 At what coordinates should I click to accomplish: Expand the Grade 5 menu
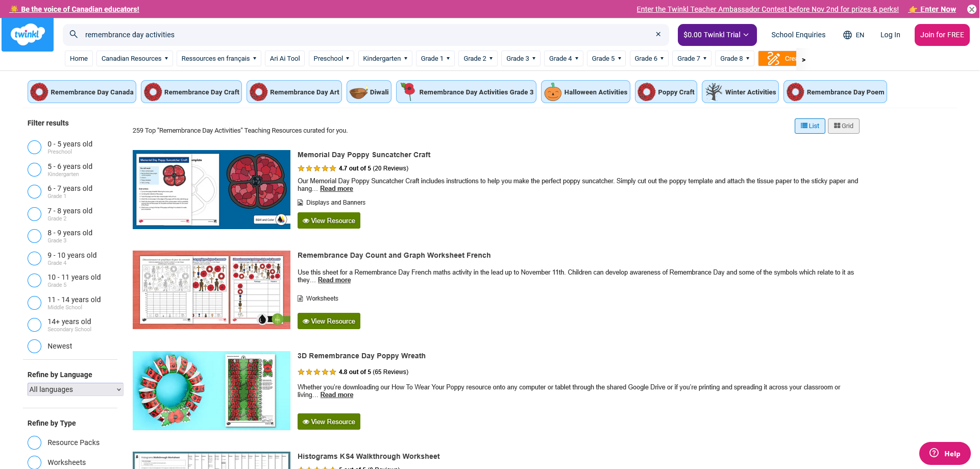click(606, 59)
